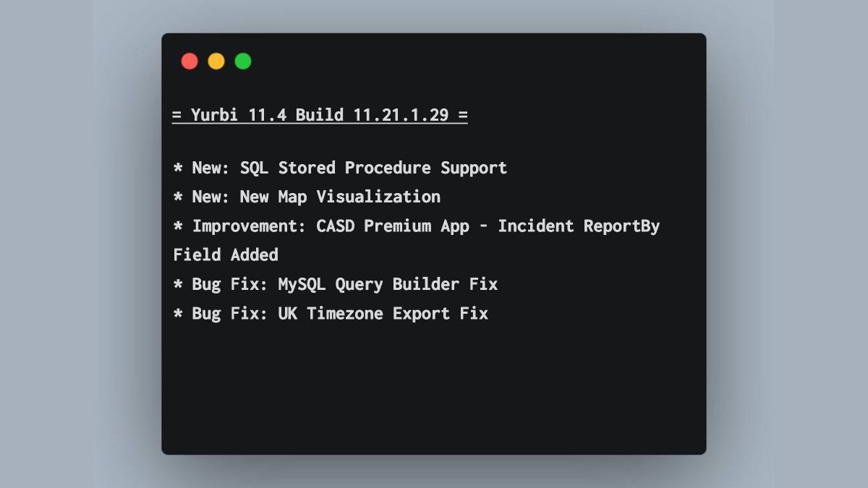Click the New Map Visualization line
The width and height of the screenshot is (868, 488).
tap(307, 197)
